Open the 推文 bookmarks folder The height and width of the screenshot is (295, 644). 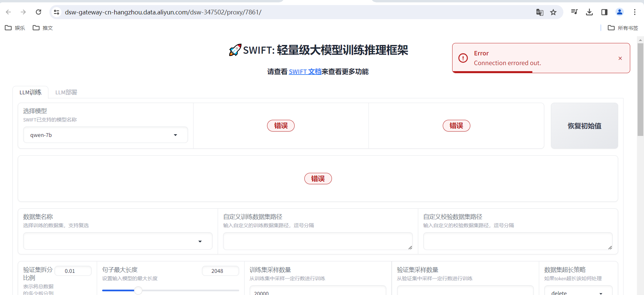pos(43,28)
